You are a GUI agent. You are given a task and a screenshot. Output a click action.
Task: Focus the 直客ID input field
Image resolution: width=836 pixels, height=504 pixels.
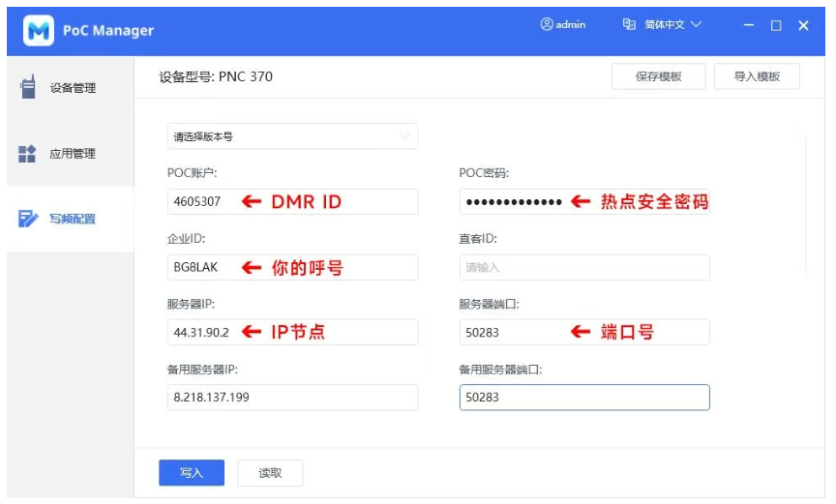click(x=583, y=267)
